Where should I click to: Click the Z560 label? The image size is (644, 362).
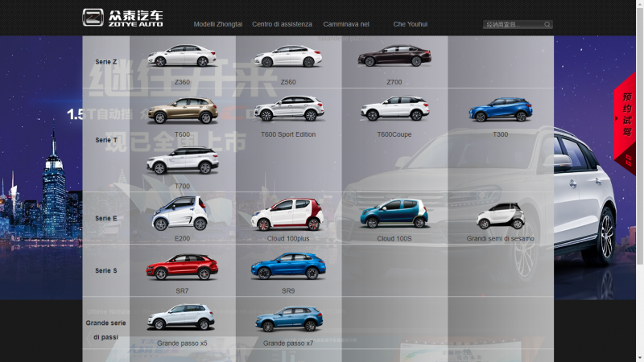(288, 82)
